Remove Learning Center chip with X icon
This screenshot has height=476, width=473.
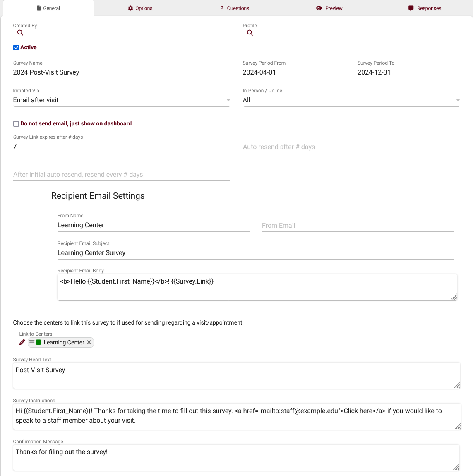pos(89,342)
